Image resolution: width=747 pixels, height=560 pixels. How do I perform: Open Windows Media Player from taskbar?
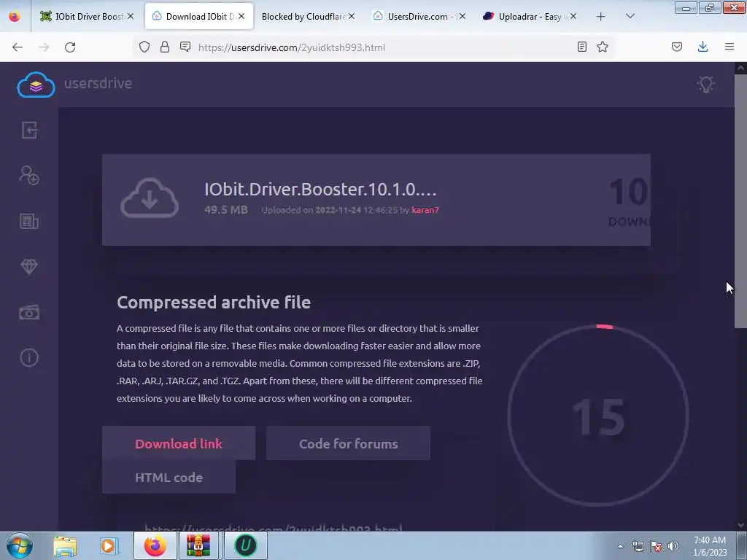point(109,546)
